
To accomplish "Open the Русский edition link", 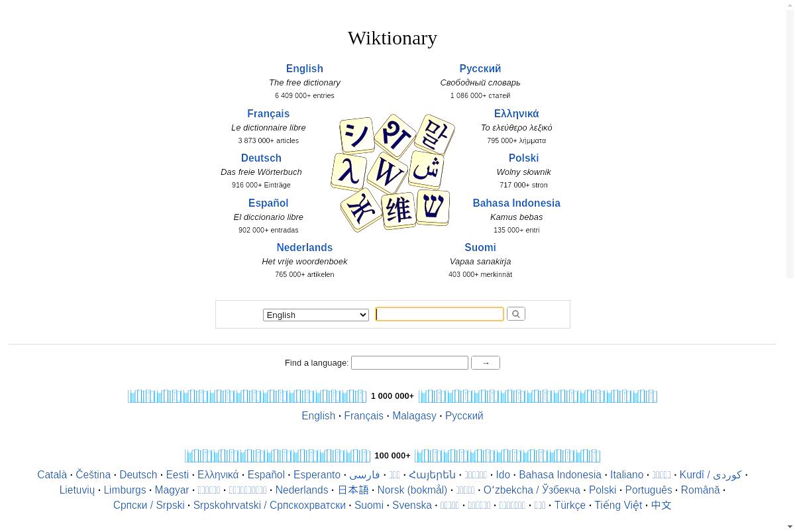I will tap(480, 69).
